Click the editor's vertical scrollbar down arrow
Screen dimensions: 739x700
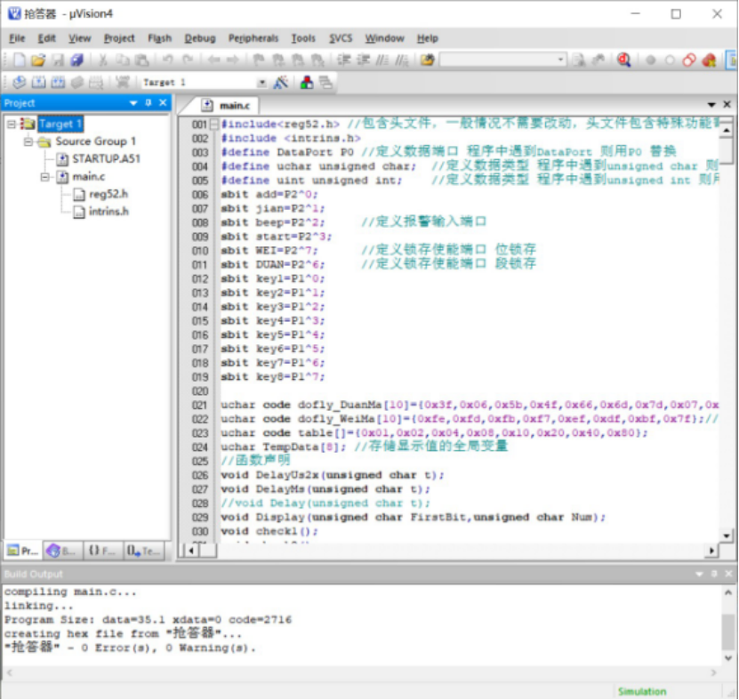click(727, 535)
